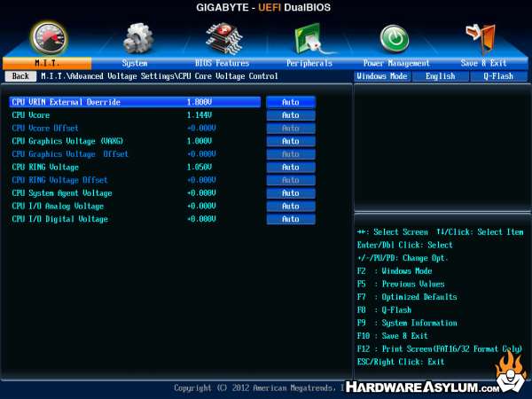Screen dimensions: 532x399
Task: Click the F12 Print Screen help line
Action: [440, 349]
